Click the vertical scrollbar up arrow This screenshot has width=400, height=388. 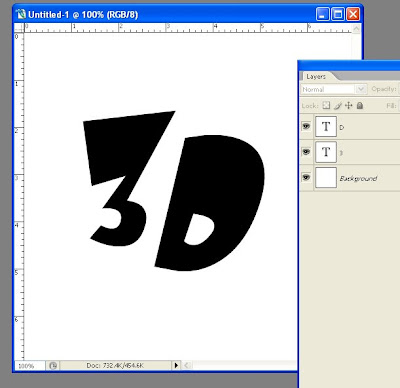point(356,28)
